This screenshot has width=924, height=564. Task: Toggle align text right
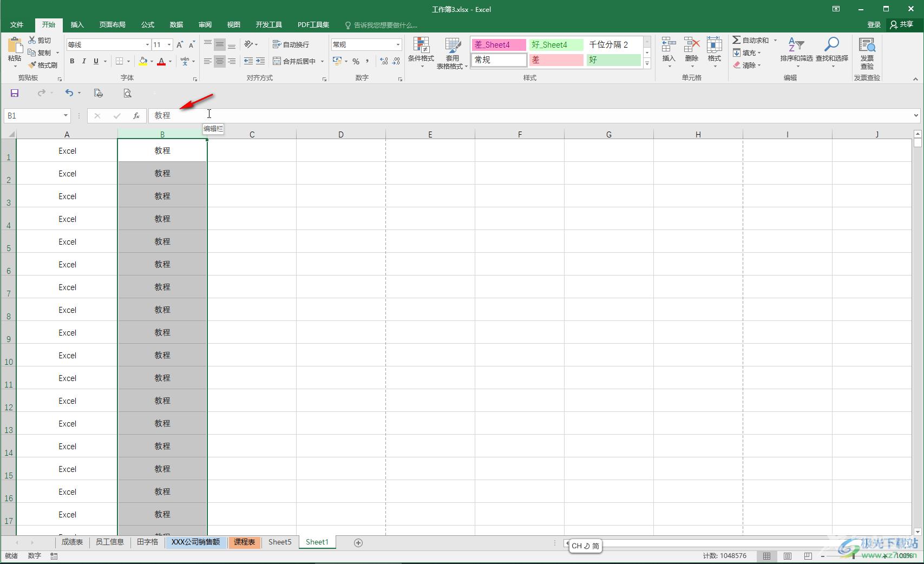pyautogui.click(x=232, y=61)
